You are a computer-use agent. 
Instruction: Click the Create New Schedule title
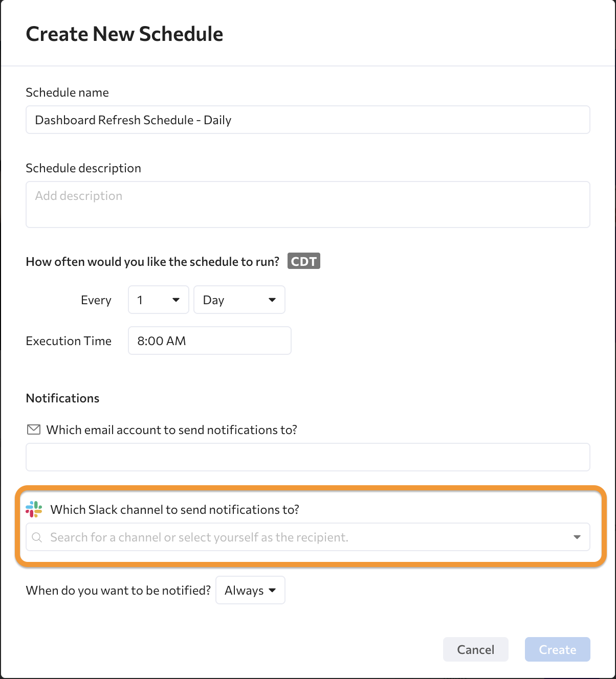pyautogui.click(x=124, y=34)
